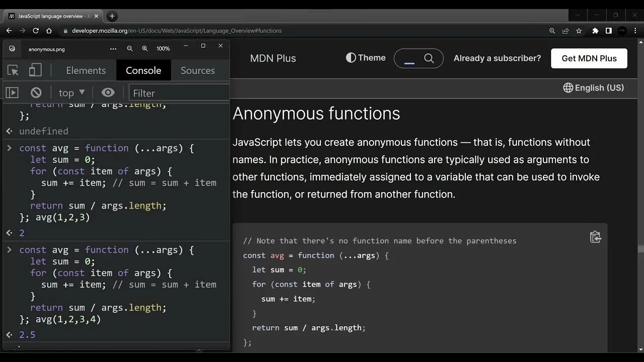Image resolution: width=644 pixels, height=362 pixels.
Task: Open the tab search chevron in title bar
Action: coord(578,15)
